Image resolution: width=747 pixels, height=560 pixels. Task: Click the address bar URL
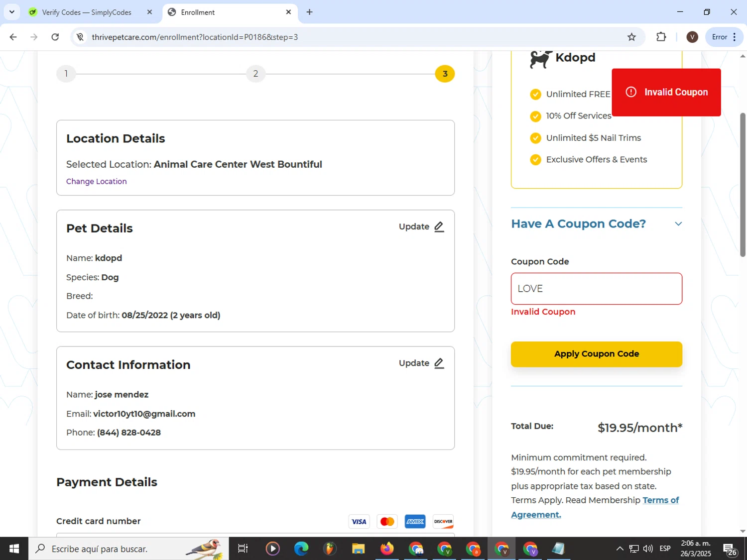[x=195, y=37]
